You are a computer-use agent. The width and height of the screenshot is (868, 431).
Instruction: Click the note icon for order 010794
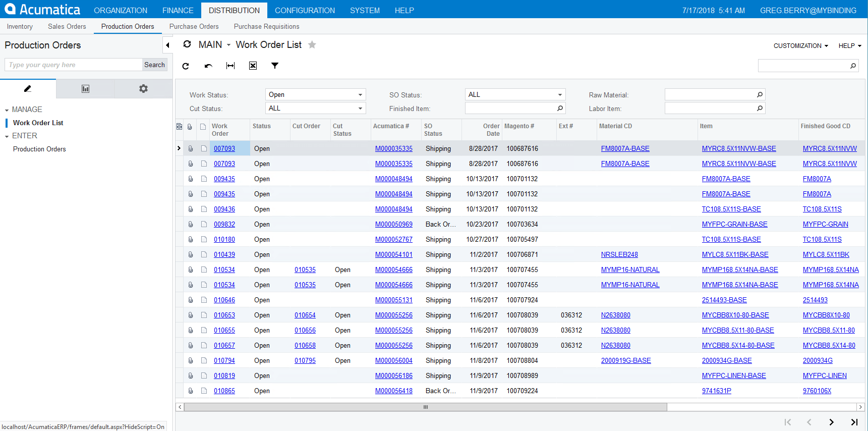204,360
